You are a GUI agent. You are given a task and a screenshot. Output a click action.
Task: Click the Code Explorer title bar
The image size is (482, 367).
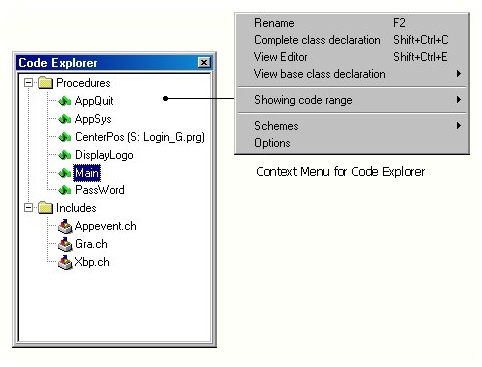114,63
